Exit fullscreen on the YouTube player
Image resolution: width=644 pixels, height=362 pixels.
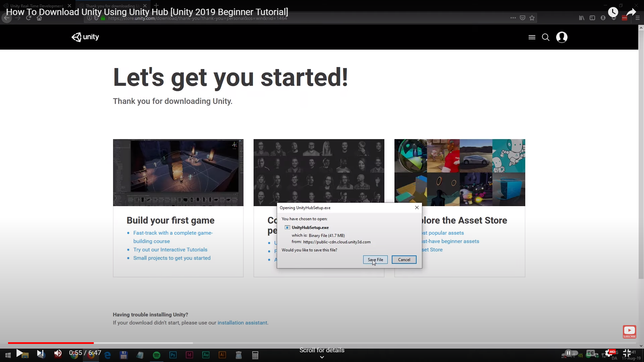tap(627, 353)
